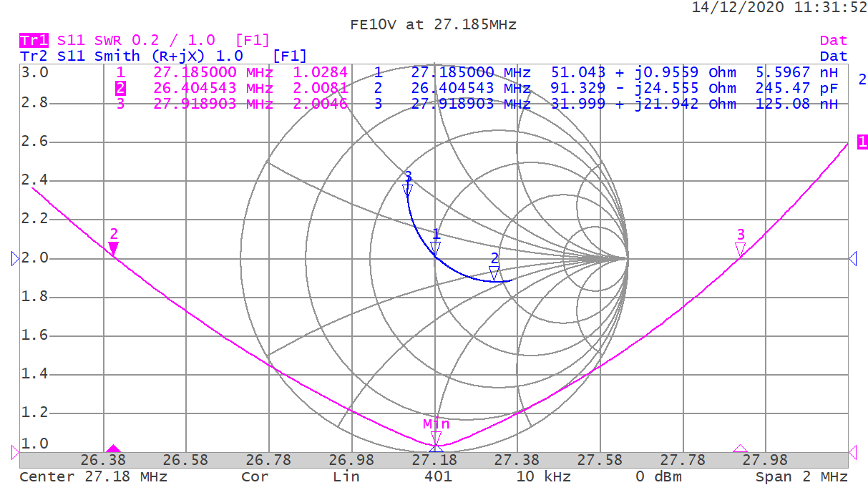Select highlighted active marker 2 in table
This screenshot has height=485, width=868.
point(121,88)
